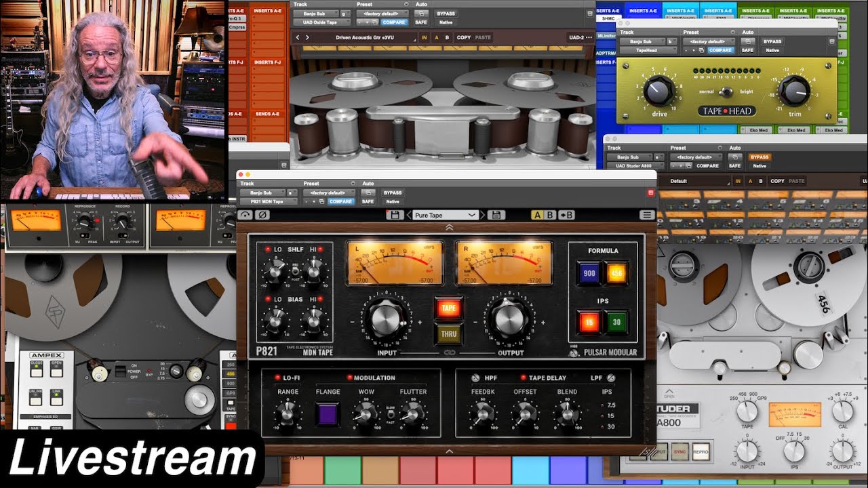Click the next-setting plus icon in P821 preset row

[313, 201]
